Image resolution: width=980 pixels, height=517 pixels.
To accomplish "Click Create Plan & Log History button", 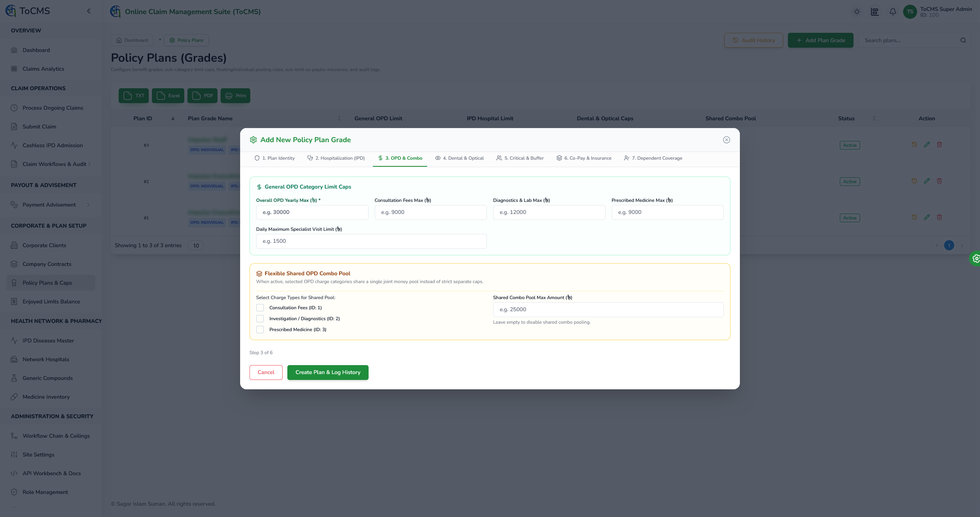I will (328, 373).
